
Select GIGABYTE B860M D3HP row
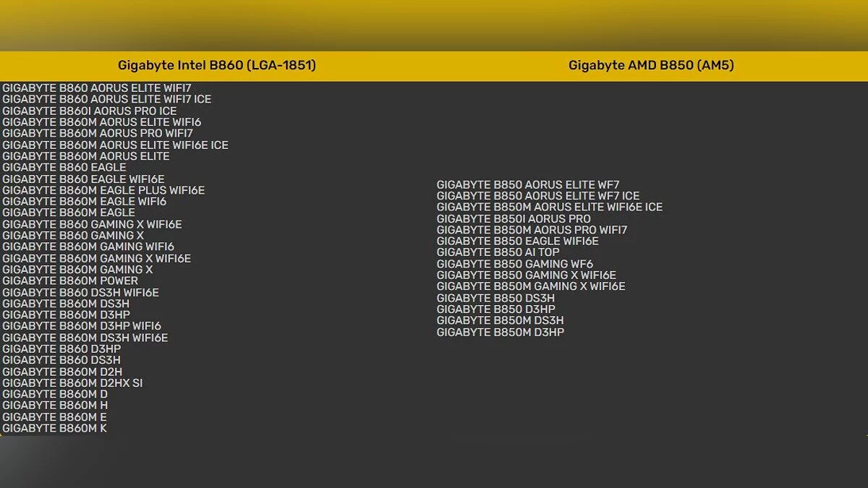[66, 314]
